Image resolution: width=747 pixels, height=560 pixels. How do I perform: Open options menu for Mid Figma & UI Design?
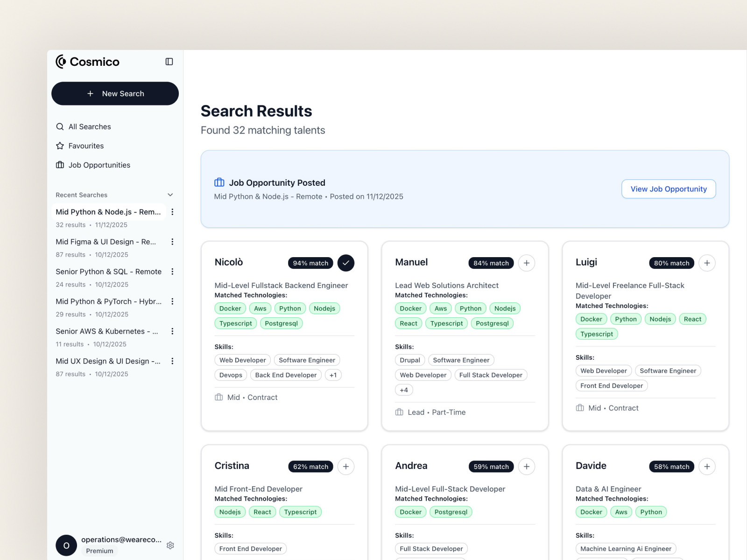click(173, 242)
